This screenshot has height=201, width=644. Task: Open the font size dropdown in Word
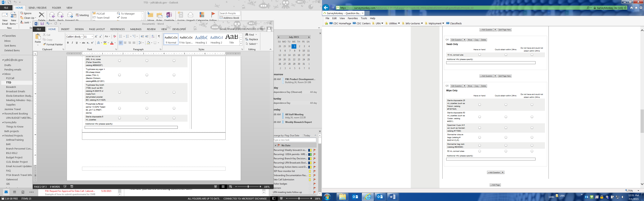[92, 37]
